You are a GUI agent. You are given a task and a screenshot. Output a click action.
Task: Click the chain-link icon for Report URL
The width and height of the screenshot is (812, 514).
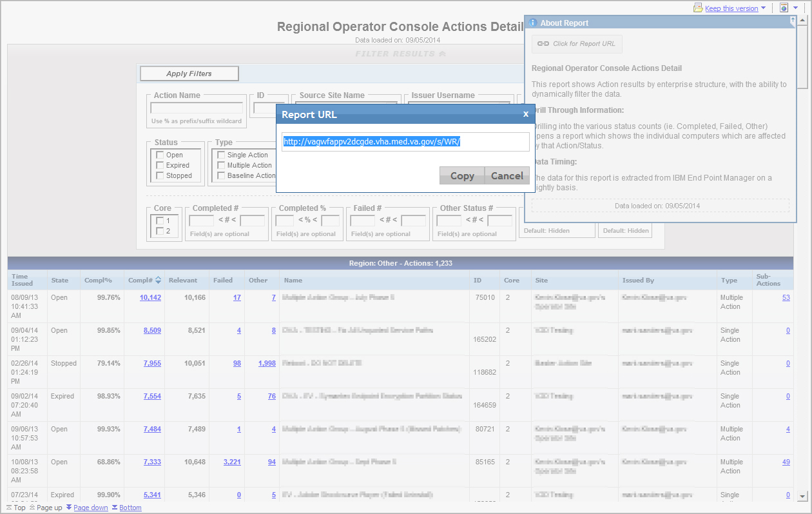(x=543, y=44)
